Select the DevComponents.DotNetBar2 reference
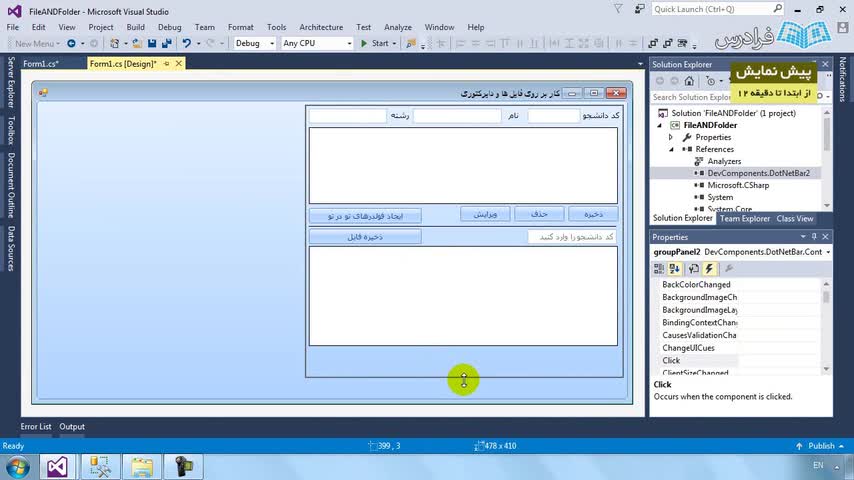This screenshot has width=854, height=480. click(x=758, y=173)
